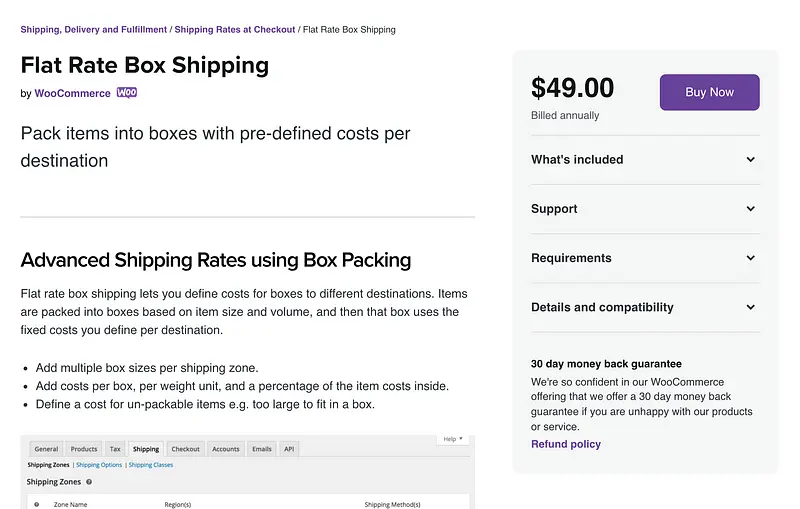The image size is (800, 509).
Task: Open the Refund policy link
Action: [x=566, y=444]
